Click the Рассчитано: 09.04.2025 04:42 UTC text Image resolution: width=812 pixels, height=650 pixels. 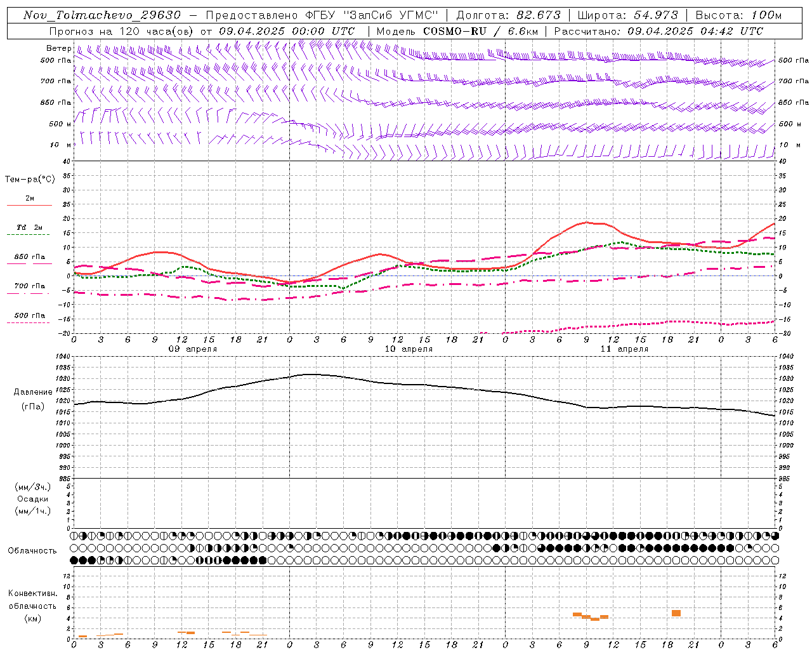pyautogui.click(x=658, y=31)
